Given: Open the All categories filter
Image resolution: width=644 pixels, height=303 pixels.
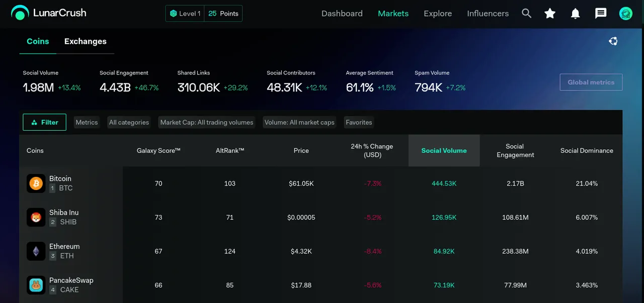Looking at the screenshot, I should (129, 122).
